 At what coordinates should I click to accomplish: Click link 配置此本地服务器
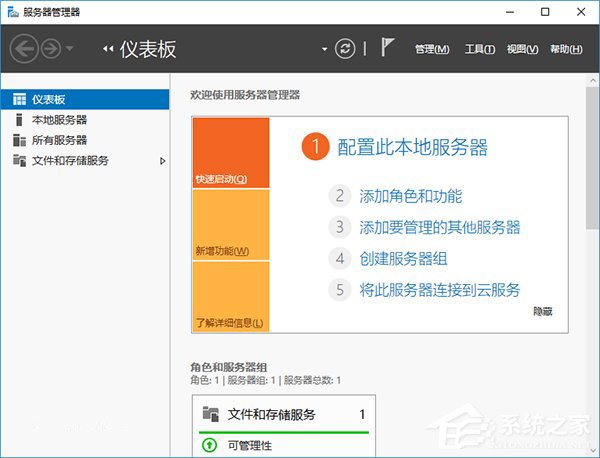click(412, 147)
